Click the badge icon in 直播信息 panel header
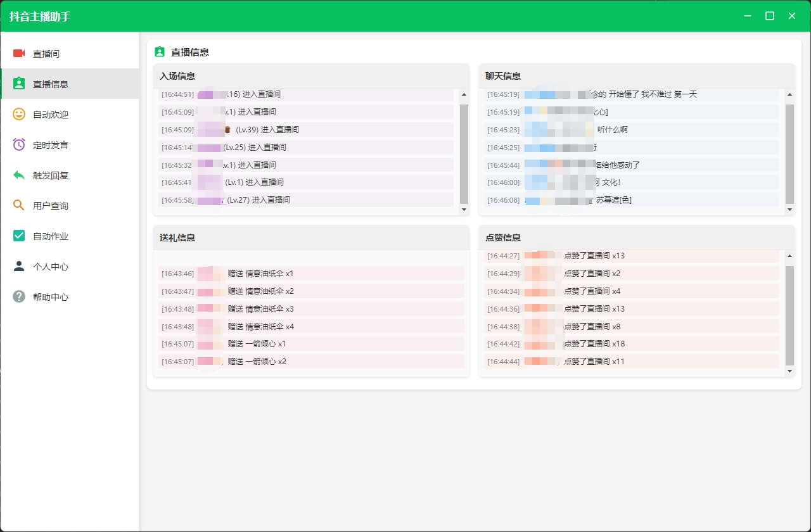This screenshot has width=811, height=532. [x=160, y=52]
